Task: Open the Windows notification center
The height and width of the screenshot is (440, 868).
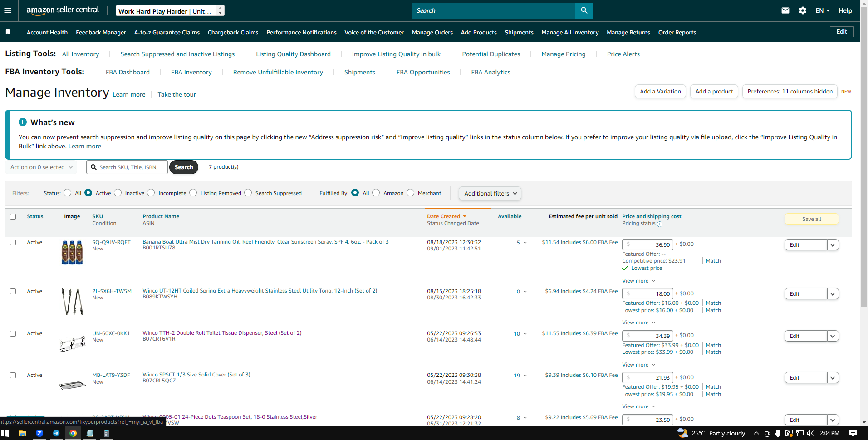Action: 853,433
